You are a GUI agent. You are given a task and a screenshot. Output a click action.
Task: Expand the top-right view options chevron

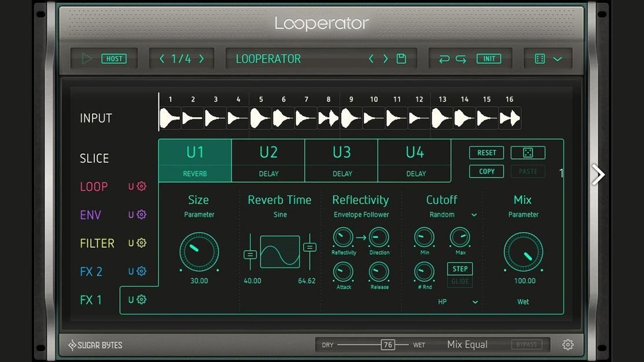click(x=557, y=59)
